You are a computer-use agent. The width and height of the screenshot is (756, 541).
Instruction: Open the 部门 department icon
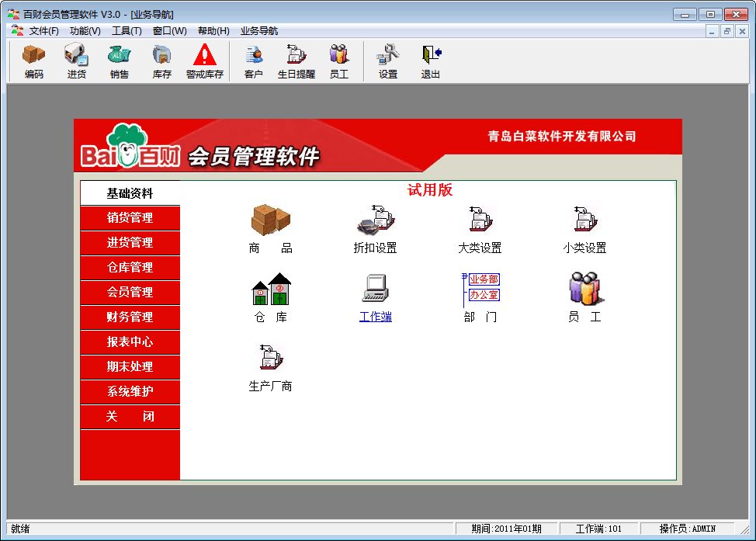point(480,290)
